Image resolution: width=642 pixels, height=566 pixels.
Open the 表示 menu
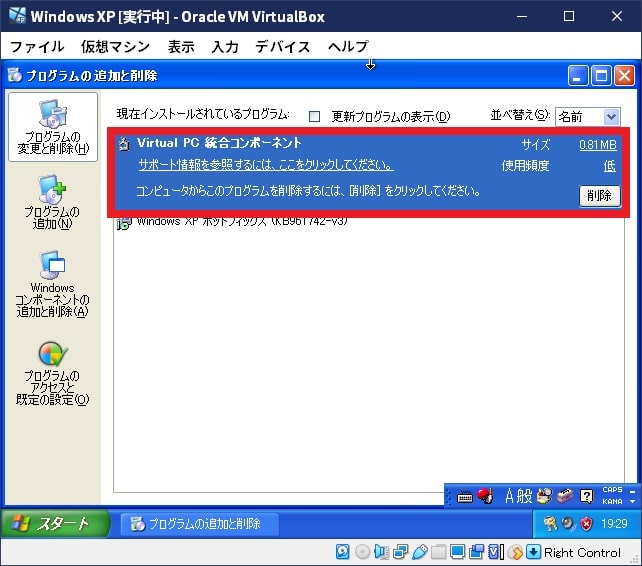click(181, 46)
